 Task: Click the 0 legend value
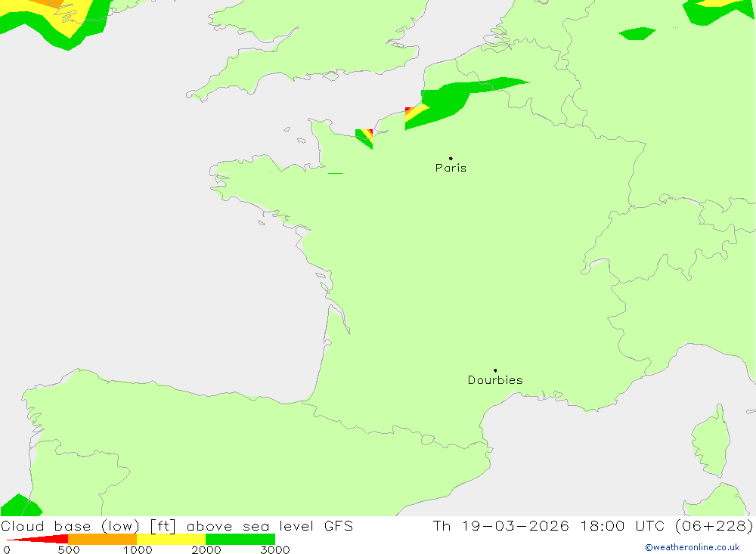7,549
